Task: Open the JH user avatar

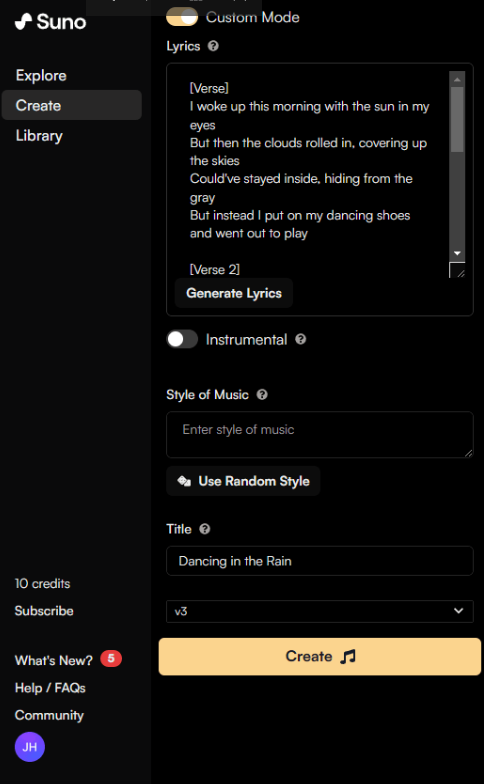Action: pyautogui.click(x=30, y=747)
